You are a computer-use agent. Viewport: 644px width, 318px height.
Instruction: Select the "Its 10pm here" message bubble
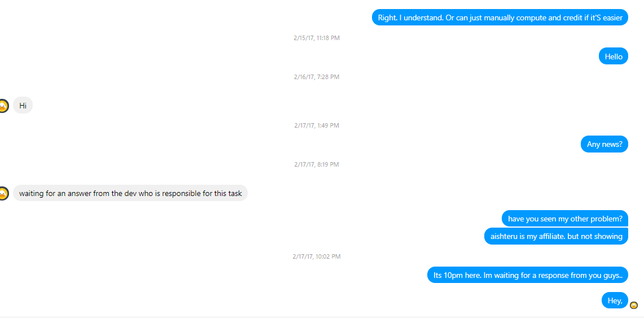coord(528,275)
